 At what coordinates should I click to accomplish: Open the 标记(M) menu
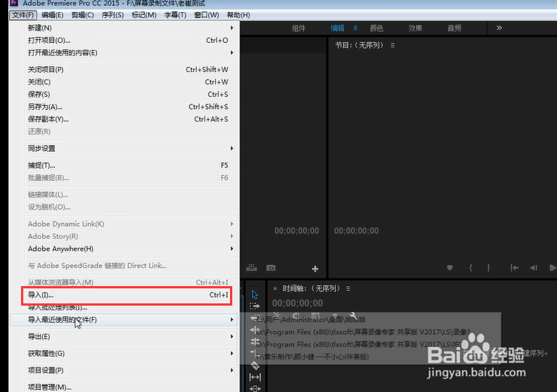tap(144, 15)
